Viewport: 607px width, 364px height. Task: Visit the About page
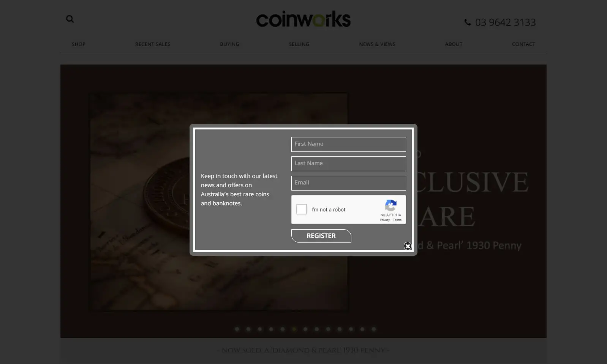click(x=454, y=44)
